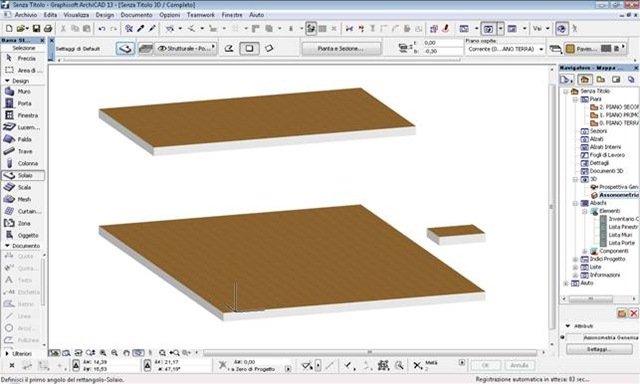Viewport: 640px width, 384px height.
Task: Click the Pianta e Sezione button
Action: point(340,49)
